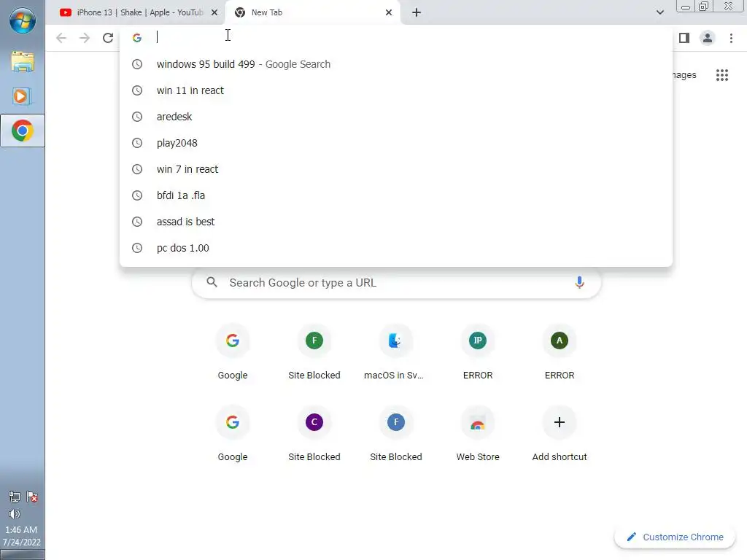The height and width of the screenshot is (560, 747).
Task: Select the 'assad is best' suggestion
Action: click(x=396, y=222)
